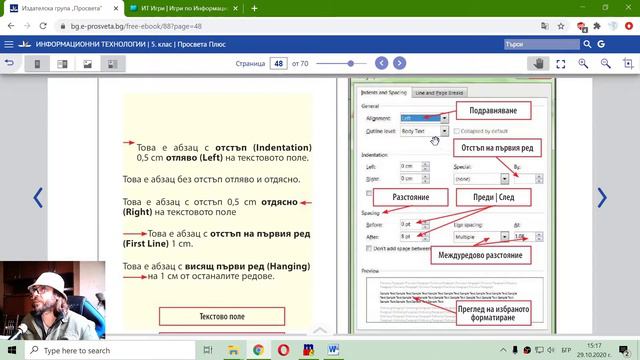Click the page navigation slider handle
This screenshot has width=640, height=360.
tap(351, 64)
